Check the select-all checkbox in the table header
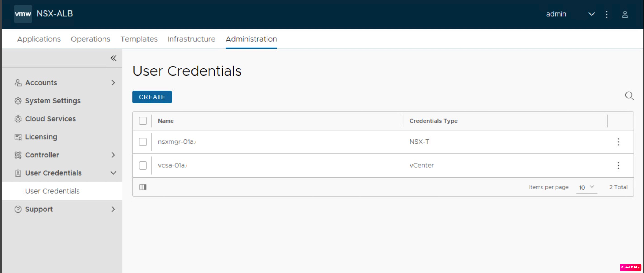Image resolution: width=644 pixels, height=273 pixels. coord(143,121)
